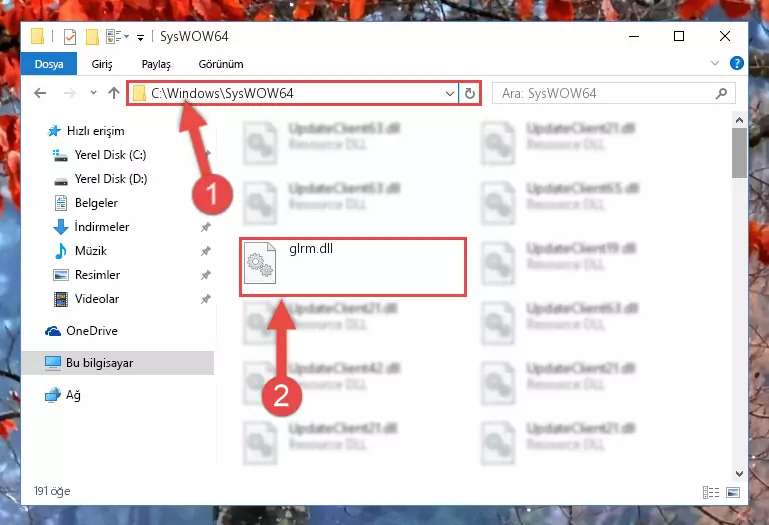769x525 pixels.
Task: Click the folder icon in title bar
Action: 37,37
